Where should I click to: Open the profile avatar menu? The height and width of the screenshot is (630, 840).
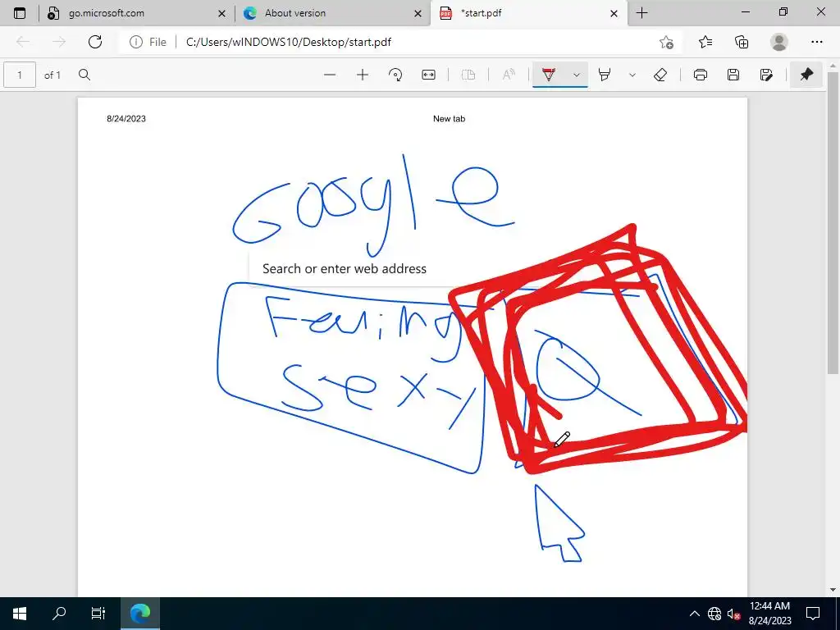[779, 42]
